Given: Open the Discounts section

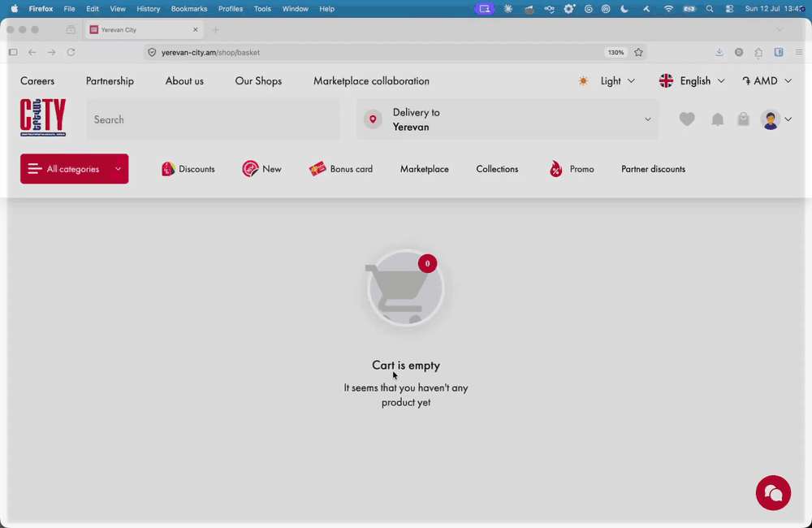Looking at the screenshot, I should tap(188, 169).
